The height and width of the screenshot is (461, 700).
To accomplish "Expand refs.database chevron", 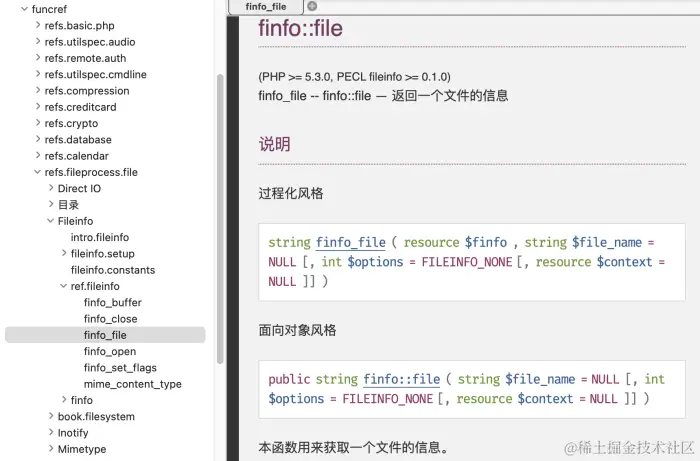I will (38, 139).
